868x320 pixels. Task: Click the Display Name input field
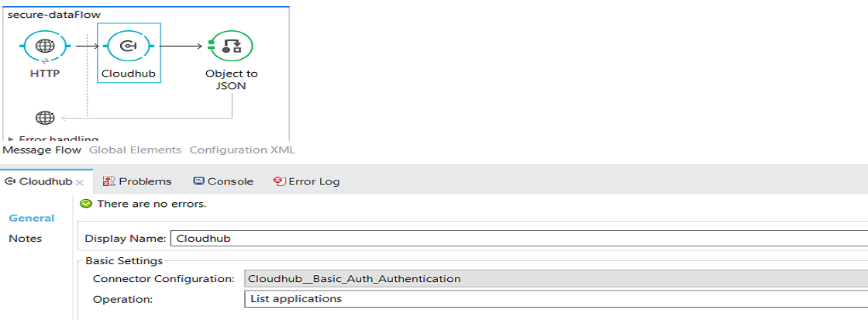pyautogui.click(x=518, y=239)
